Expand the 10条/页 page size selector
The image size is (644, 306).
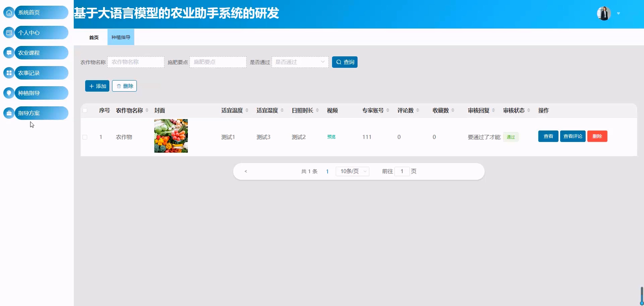353,171
